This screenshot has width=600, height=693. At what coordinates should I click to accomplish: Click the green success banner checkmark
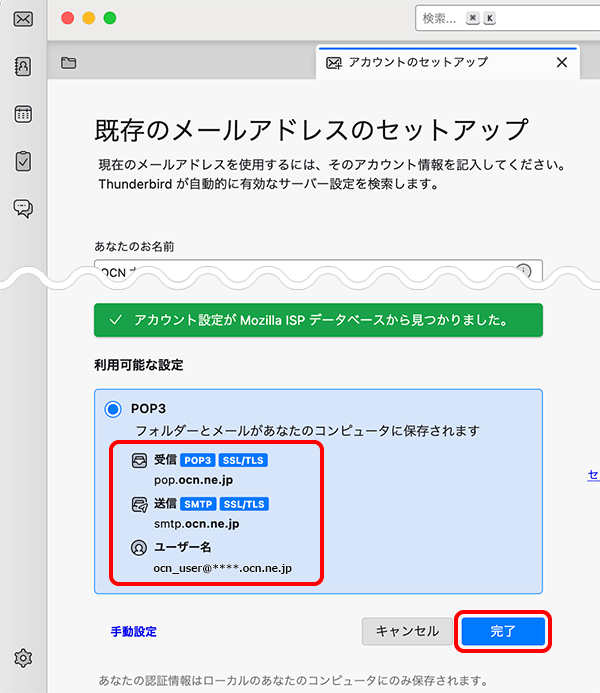[x=116, y=321]
